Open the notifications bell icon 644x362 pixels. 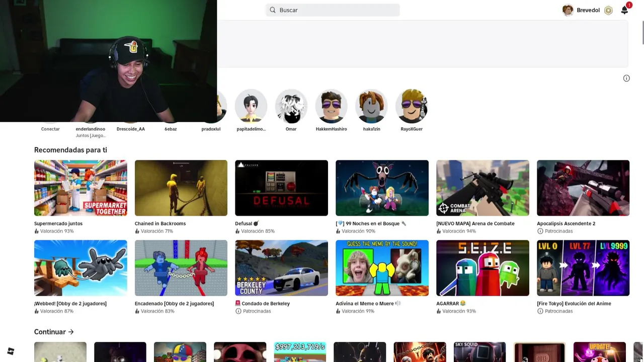click(624, 10)
